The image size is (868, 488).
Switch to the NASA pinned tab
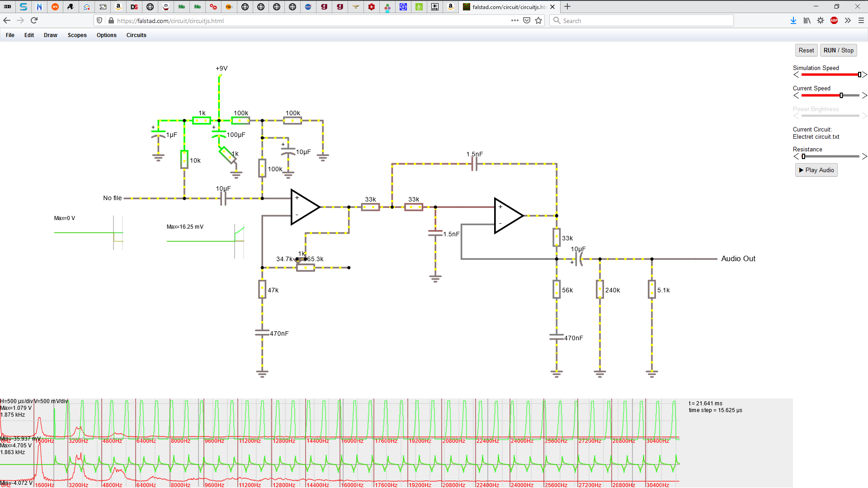(308, 7)
